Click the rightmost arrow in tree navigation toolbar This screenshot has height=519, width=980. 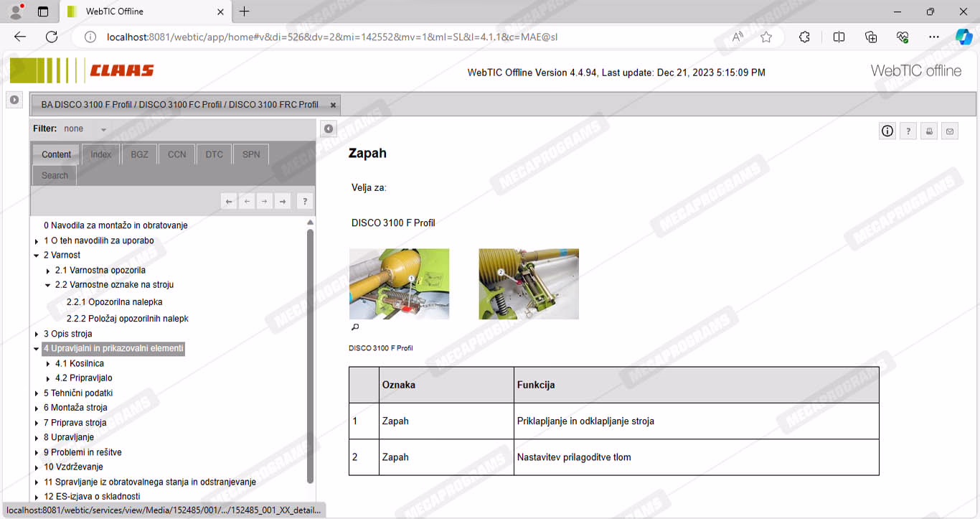click(283, 202)
